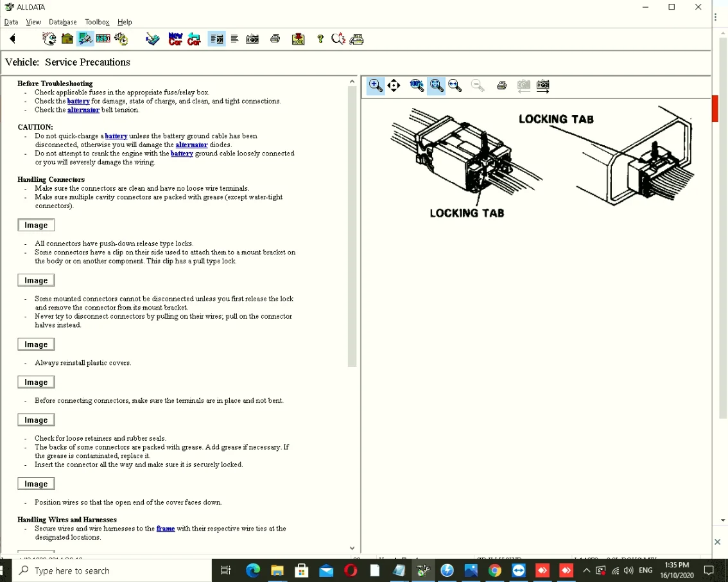Click the yellow question mark help icon
728x582 pixels.
coord(320,39)
